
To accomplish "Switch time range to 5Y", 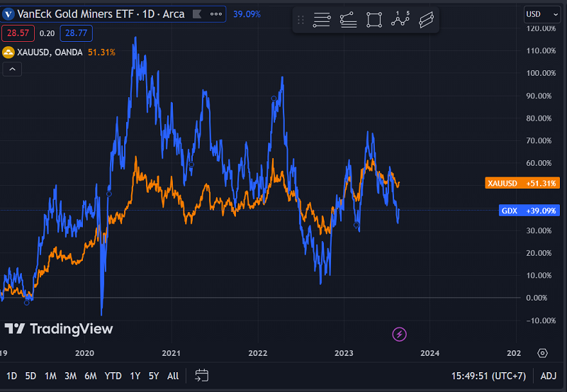I will 154,376.
